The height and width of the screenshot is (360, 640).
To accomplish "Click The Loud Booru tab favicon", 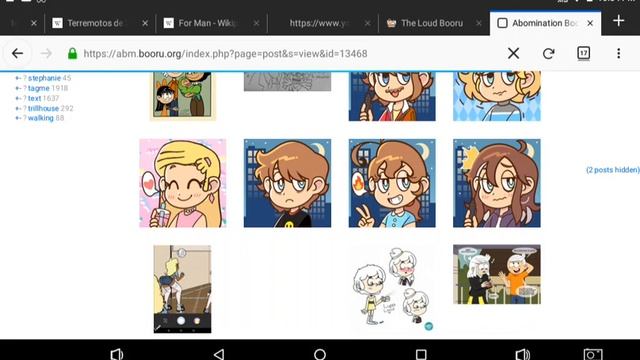I will coord(391,23).
